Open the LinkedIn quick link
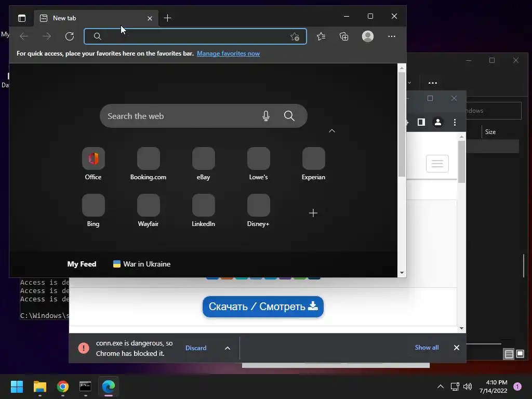Screen dimensions: 532x399 tap(204, 210)
